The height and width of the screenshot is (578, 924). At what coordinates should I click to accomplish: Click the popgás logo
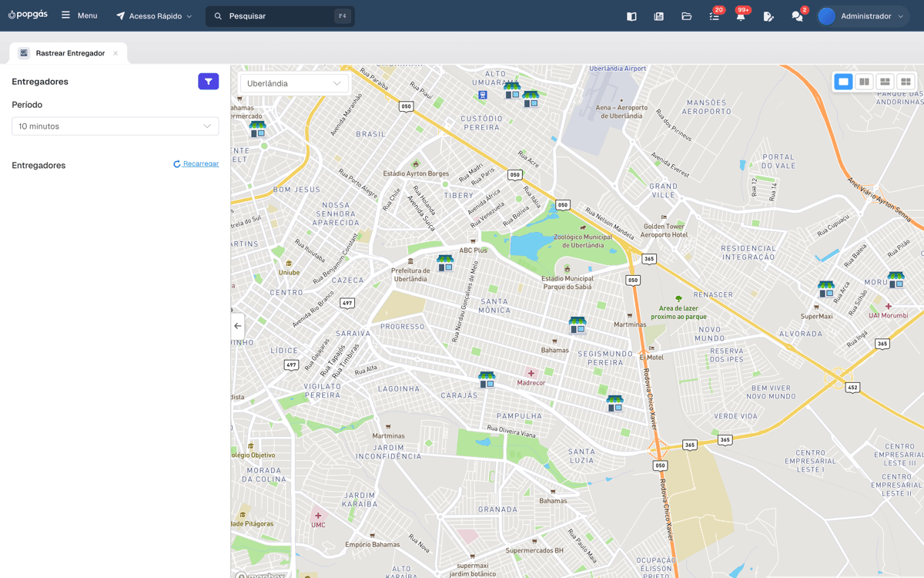[x=28, y=15]
